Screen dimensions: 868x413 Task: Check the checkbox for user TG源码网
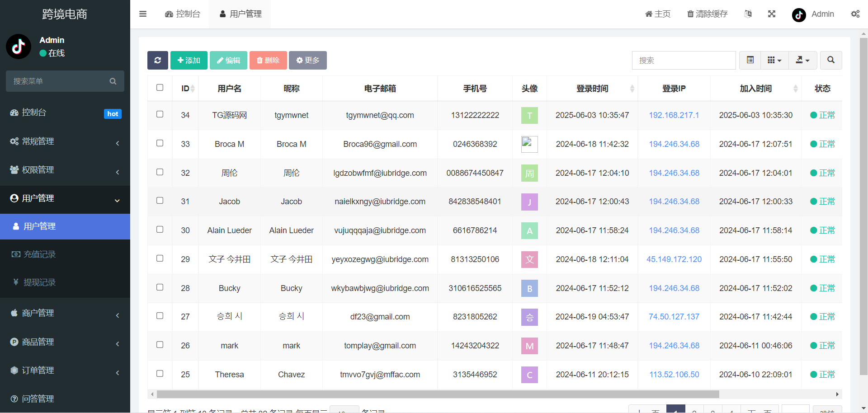click(160, 114)
